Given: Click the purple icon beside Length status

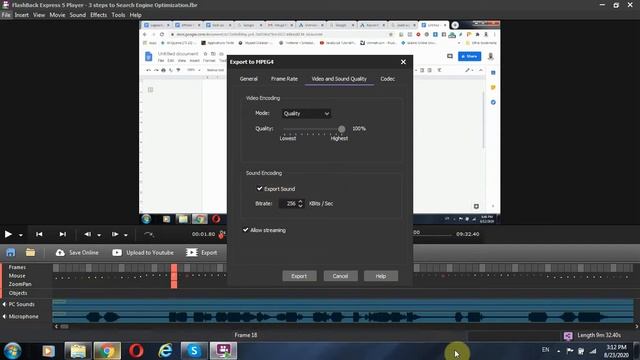Looking at the screenshot, I should click(568, 336).
